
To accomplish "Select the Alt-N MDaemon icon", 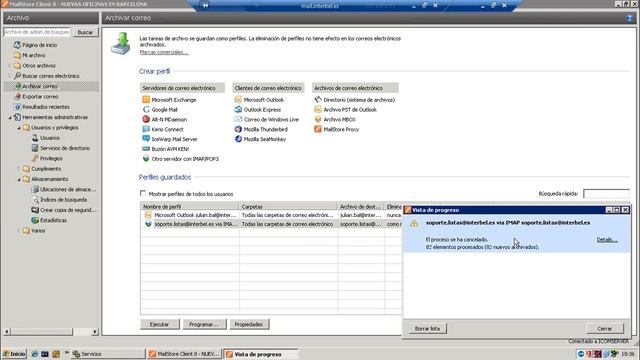I will point(146,119).
